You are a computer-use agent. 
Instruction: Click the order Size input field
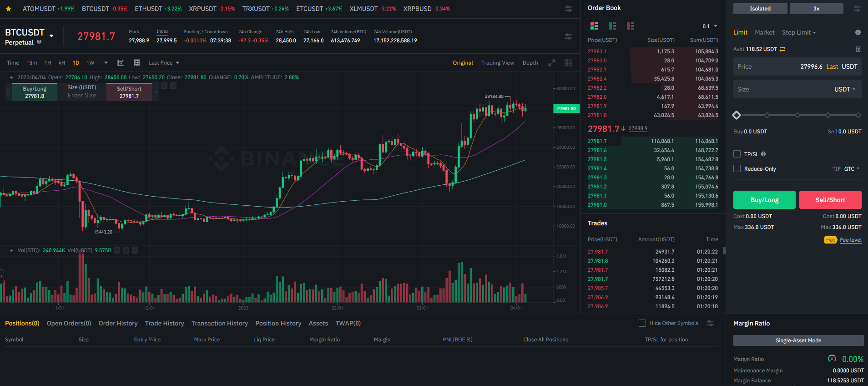(x=782, y=89)
